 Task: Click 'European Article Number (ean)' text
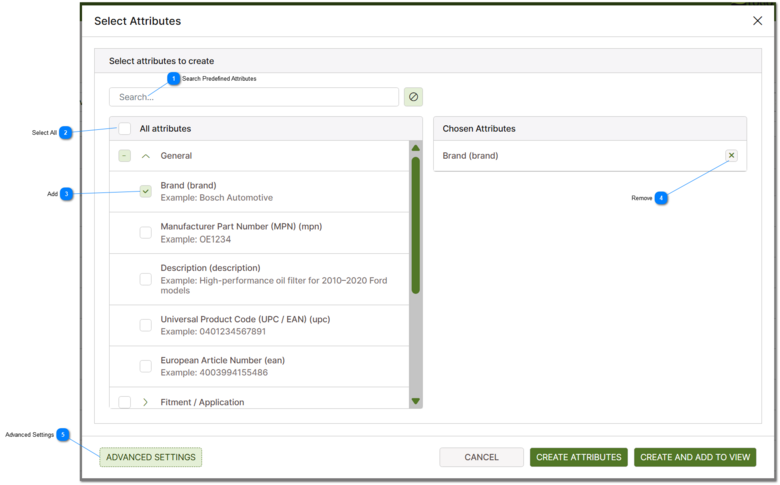pos(222,360)
